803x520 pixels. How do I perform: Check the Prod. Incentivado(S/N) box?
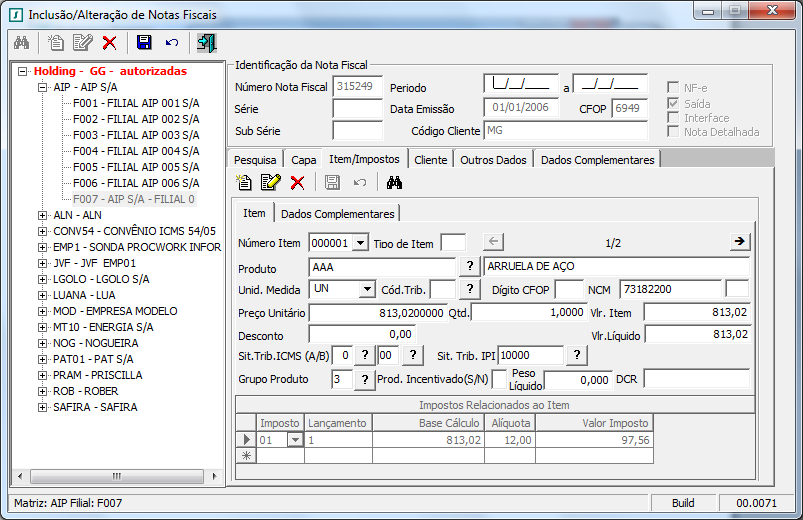tap(499, 380)
